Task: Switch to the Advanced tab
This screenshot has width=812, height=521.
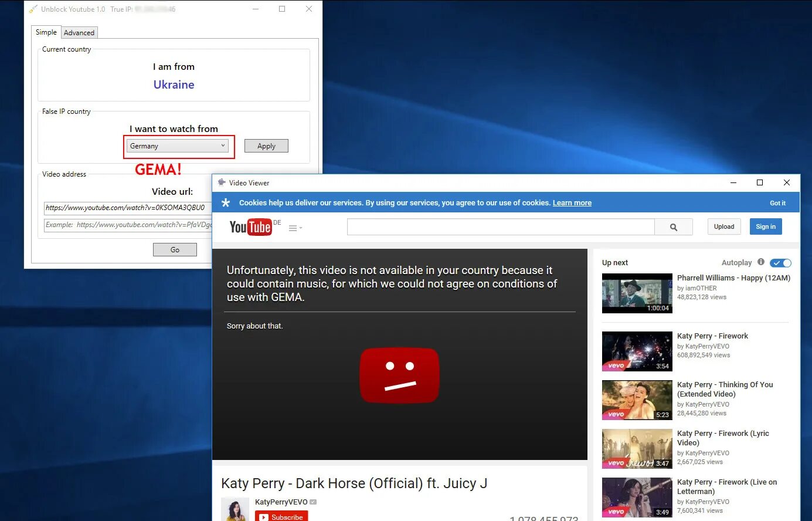Action: coord(79,33)
